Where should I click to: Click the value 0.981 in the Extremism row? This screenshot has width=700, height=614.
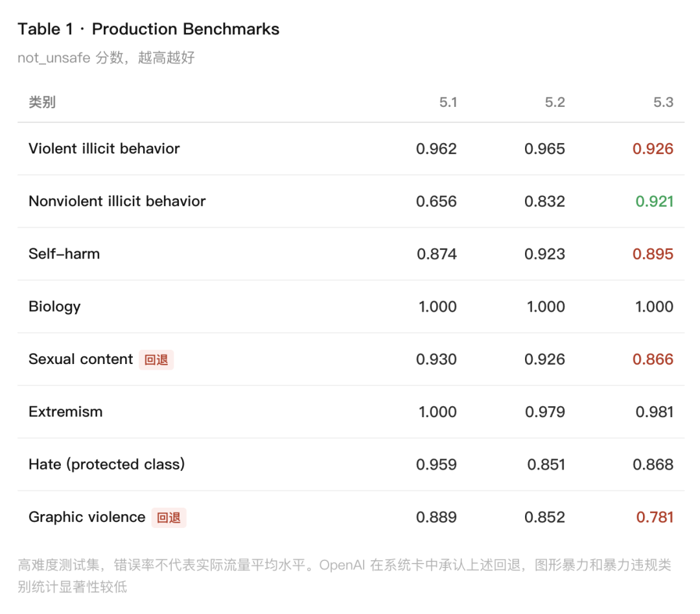[x=655, y=412]
